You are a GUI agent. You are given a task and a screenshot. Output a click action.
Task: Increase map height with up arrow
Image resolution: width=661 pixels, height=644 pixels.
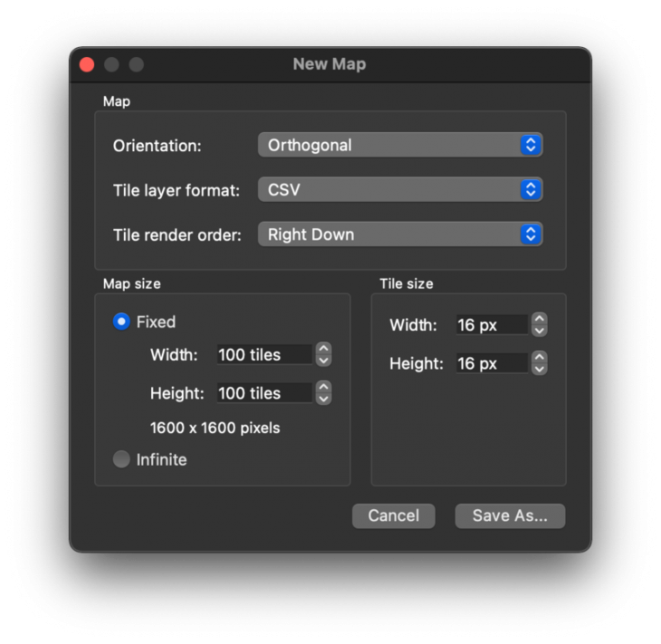[x=324, y=387]
